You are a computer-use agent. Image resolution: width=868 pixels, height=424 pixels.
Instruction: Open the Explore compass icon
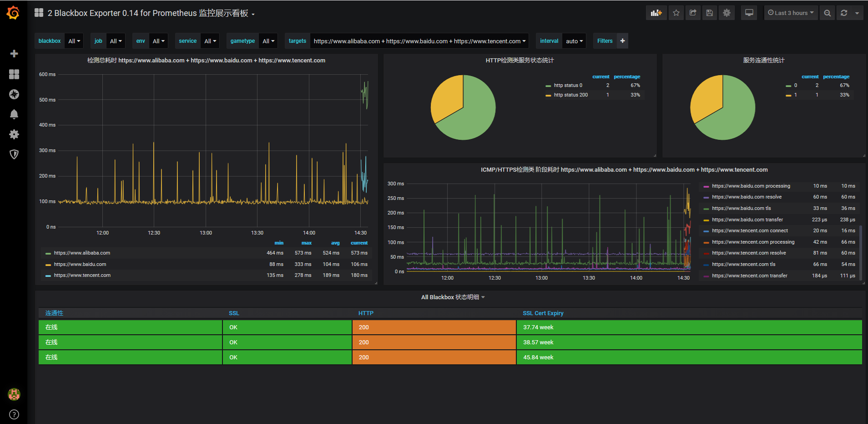(x=14, y=94)
